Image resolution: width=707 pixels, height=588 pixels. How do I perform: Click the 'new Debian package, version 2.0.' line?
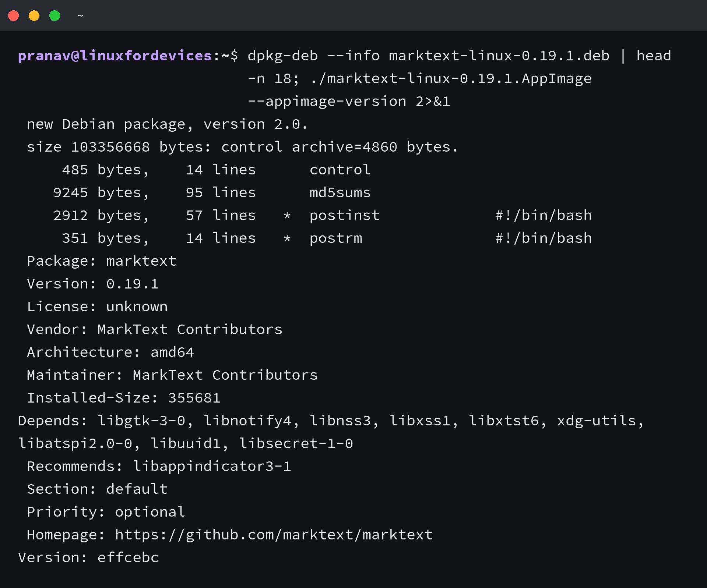167,124
